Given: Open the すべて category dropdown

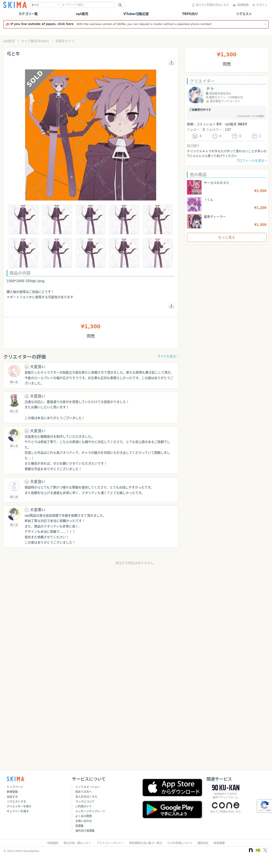Looking at the screenshot, I should [45, 5].
